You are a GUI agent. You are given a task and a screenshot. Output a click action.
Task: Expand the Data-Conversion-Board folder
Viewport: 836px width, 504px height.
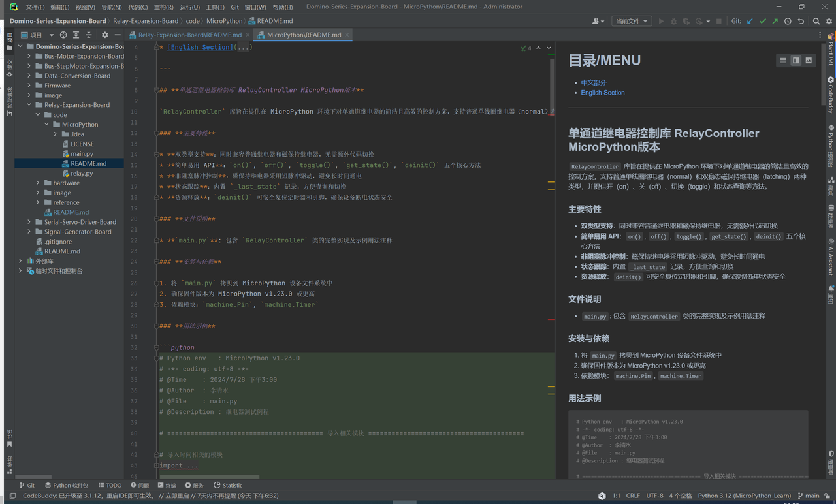click(29, 76)
